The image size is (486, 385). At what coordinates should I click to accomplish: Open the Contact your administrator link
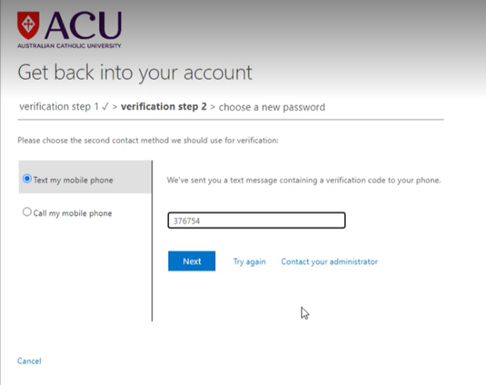pos(329,262)
